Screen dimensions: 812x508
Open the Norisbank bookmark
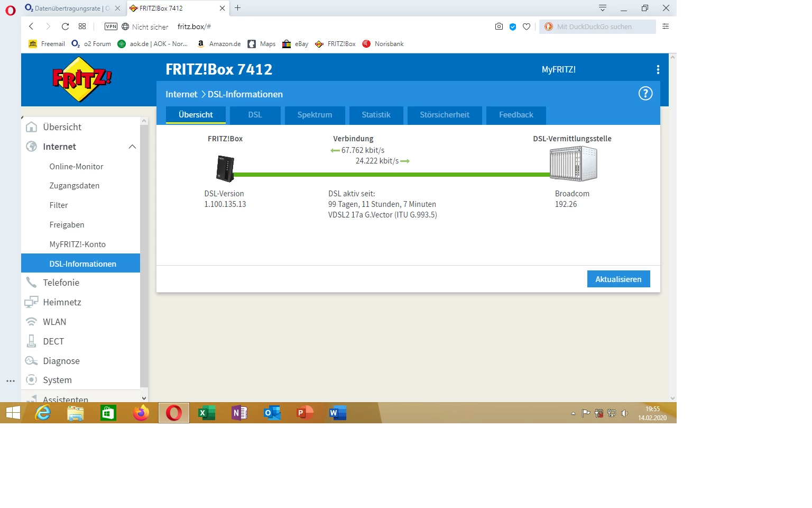coord(383,44)
